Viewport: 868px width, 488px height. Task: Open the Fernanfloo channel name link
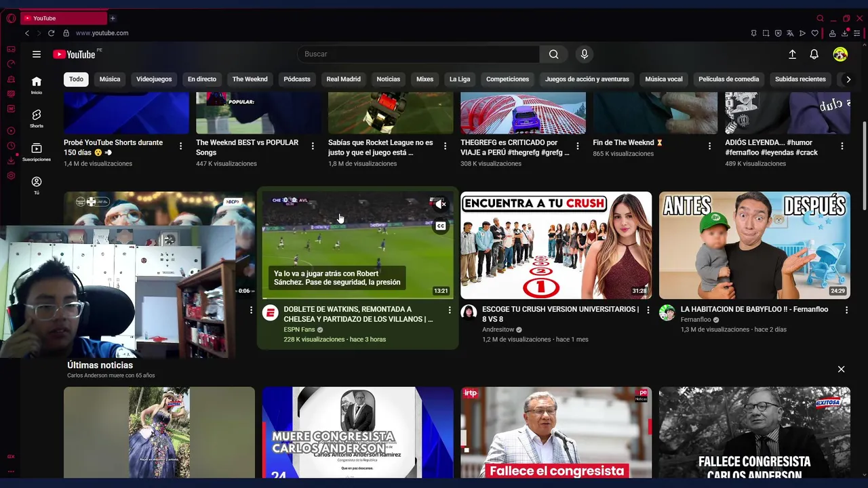[695, 319]
